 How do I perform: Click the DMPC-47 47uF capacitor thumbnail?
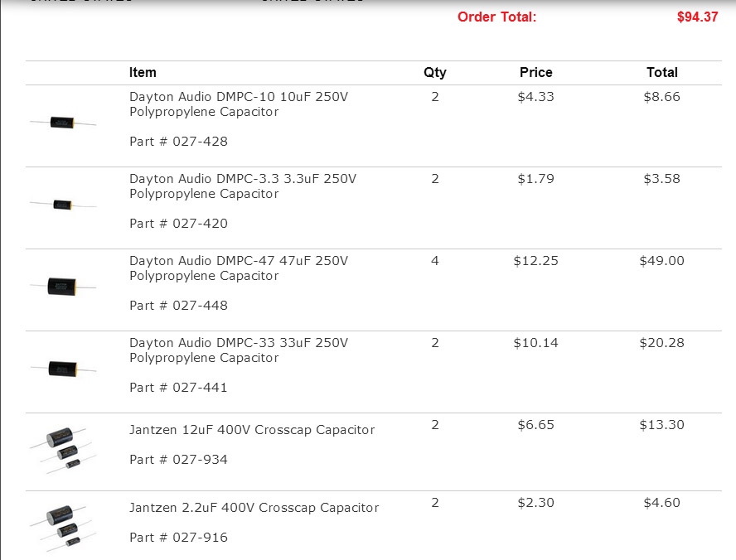[63, 287]
